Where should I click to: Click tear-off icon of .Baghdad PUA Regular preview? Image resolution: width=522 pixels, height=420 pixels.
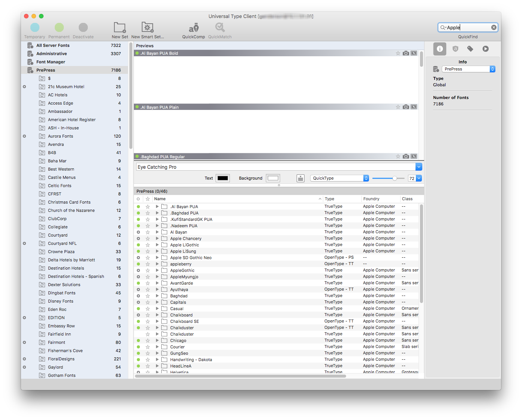click(x=414, y=156)
